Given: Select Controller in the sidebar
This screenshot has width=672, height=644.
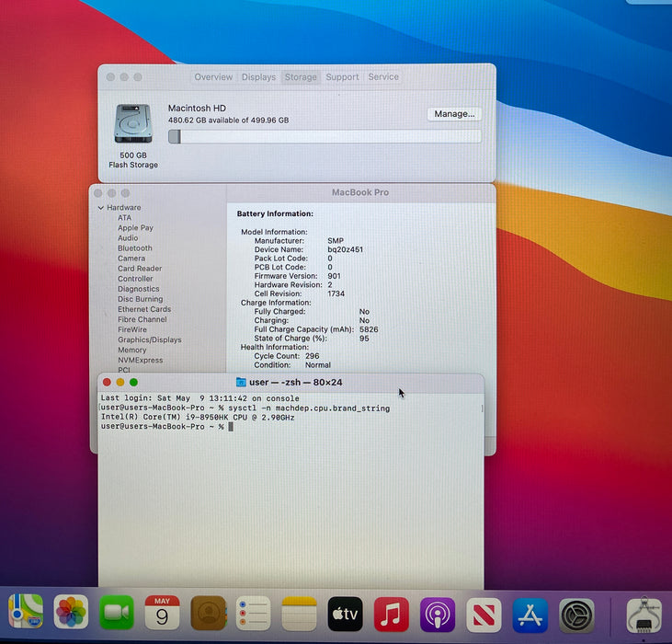Looking at the screenshot, I should [x=135, y=279].
